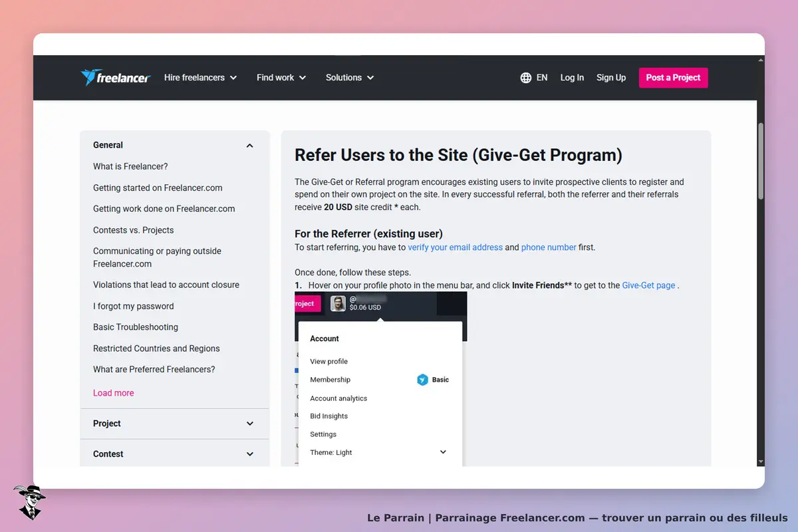This screenshot has width=798, height=532.
Task: Click the scrollbar down arrow
Action: (x=761, y=462)
